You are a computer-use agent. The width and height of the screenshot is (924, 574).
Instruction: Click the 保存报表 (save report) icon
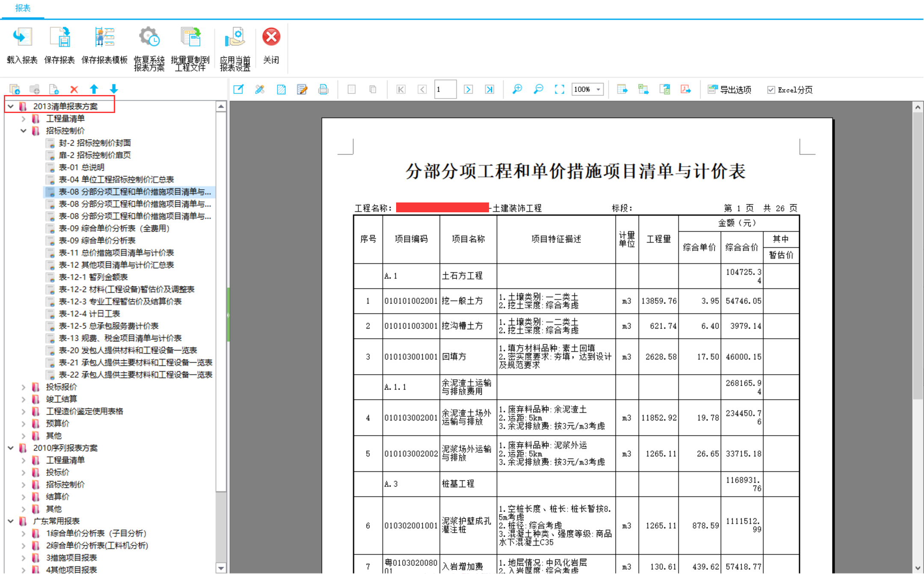59,38
